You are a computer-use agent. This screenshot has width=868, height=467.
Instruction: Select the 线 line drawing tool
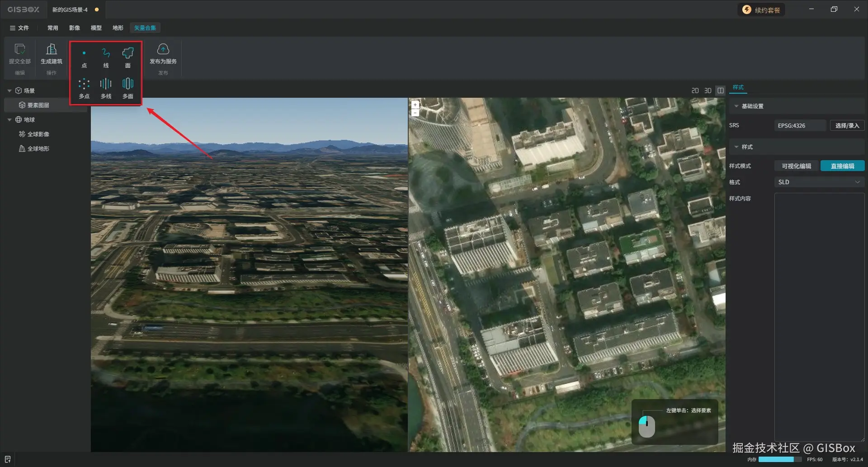coord(106,58)
